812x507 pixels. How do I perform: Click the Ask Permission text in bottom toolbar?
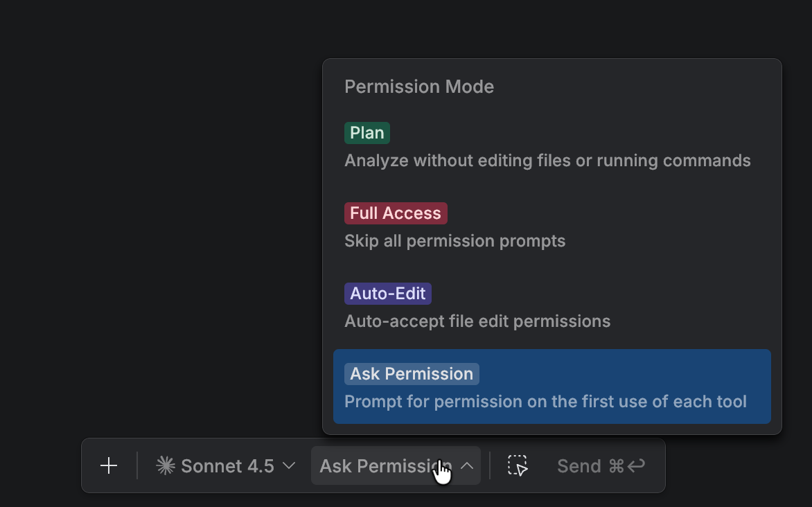385,466
